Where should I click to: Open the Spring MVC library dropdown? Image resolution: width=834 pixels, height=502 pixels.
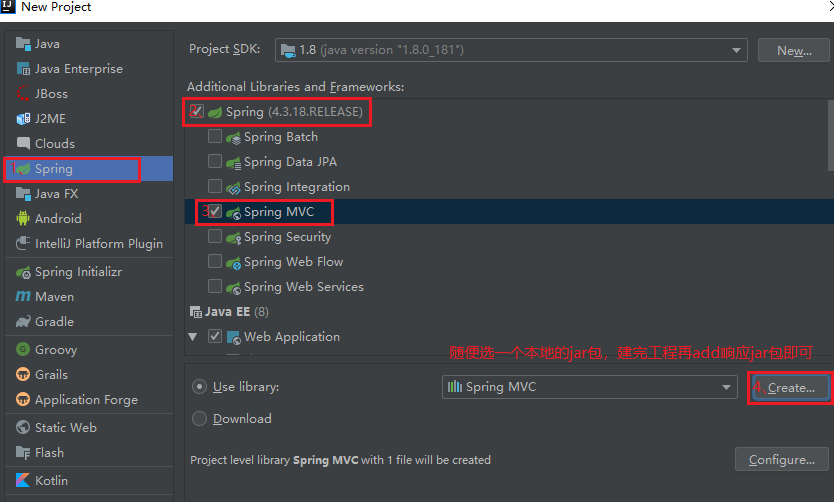pyautogui.click(x=589, y=387)
